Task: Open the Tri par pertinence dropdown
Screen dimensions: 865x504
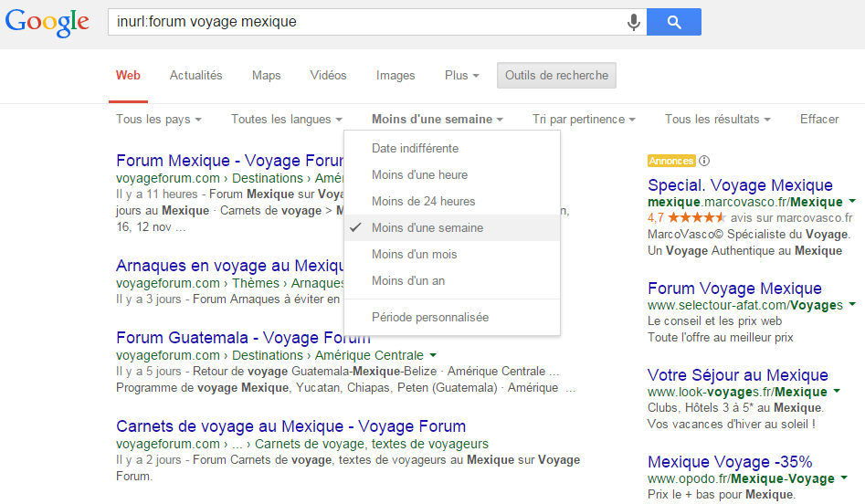Action: [x=585, y=119]
